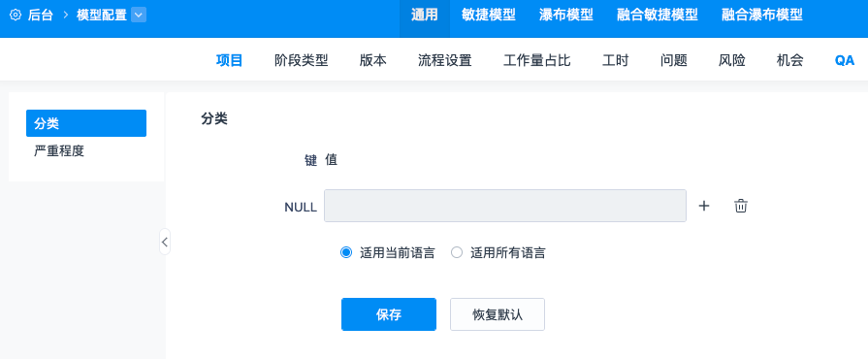Go to the 阶段类型 menu item
Viewport: 868px width, 359px height.
[302, 60]
